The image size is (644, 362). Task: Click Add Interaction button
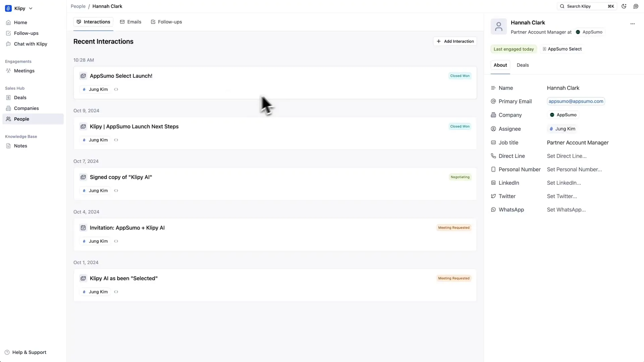(455, 41)
